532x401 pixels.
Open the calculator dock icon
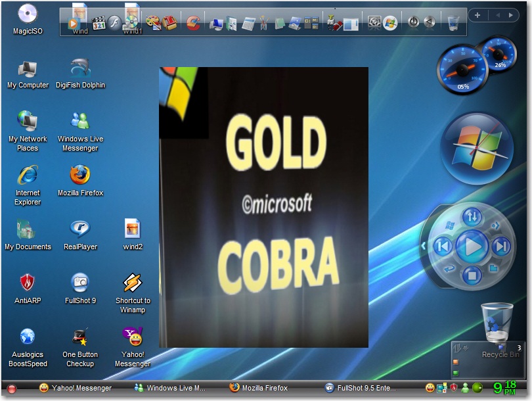pos(248,24)
